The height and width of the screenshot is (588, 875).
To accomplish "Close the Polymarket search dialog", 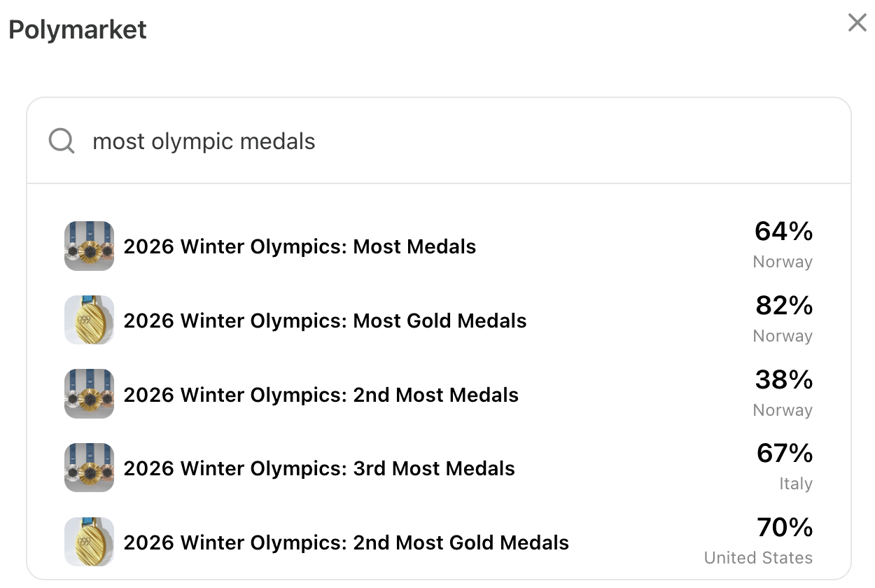I will click(857, 22).
